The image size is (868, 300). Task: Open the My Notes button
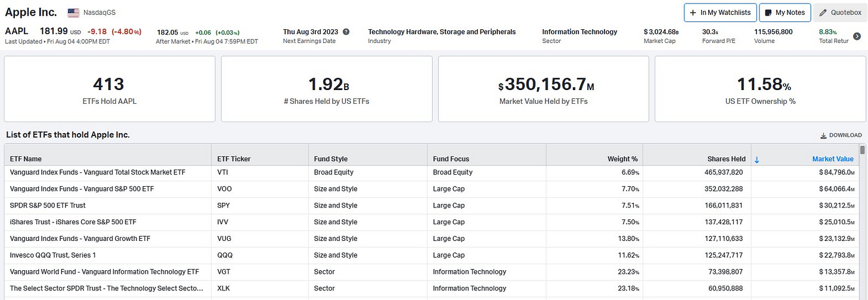tap(785, 13)
